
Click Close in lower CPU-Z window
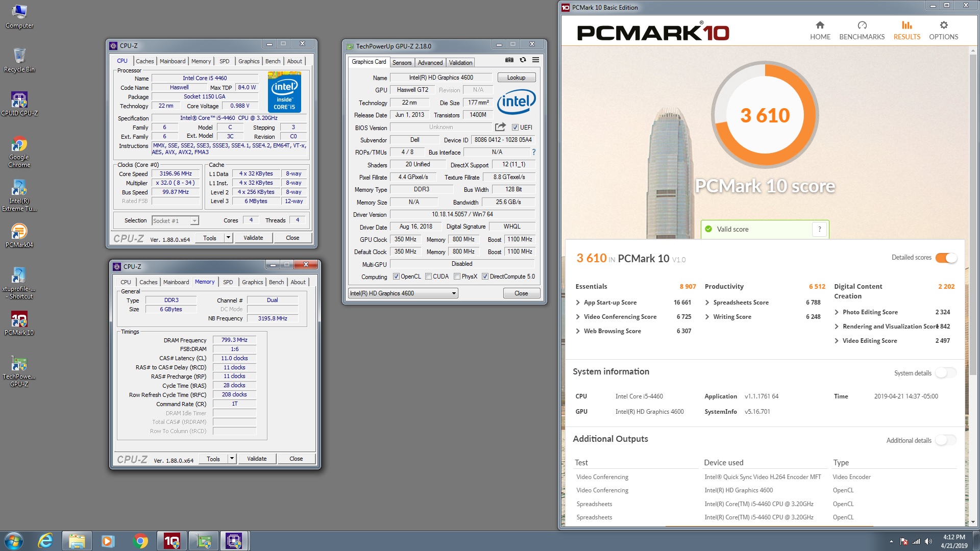(x=296, y=459)
